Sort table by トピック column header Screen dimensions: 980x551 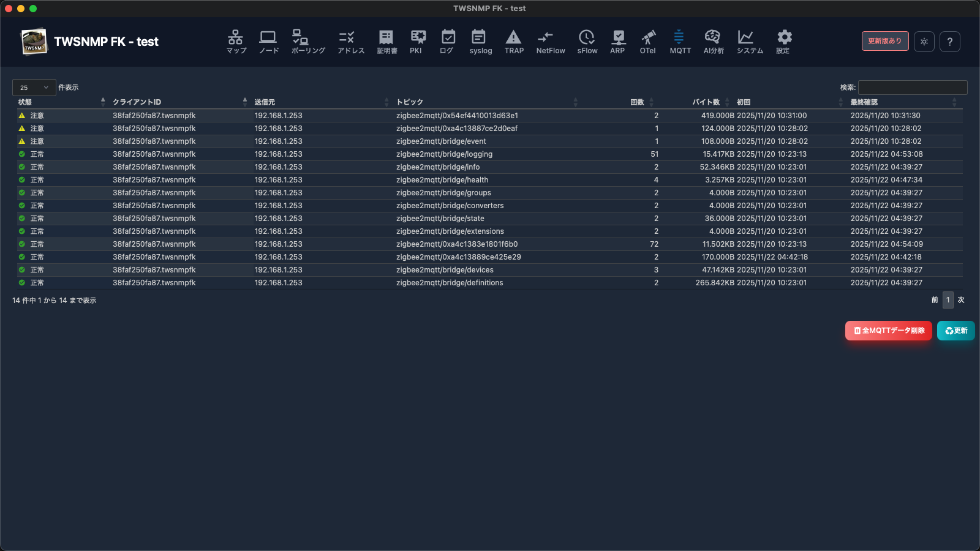click(409, 102)
